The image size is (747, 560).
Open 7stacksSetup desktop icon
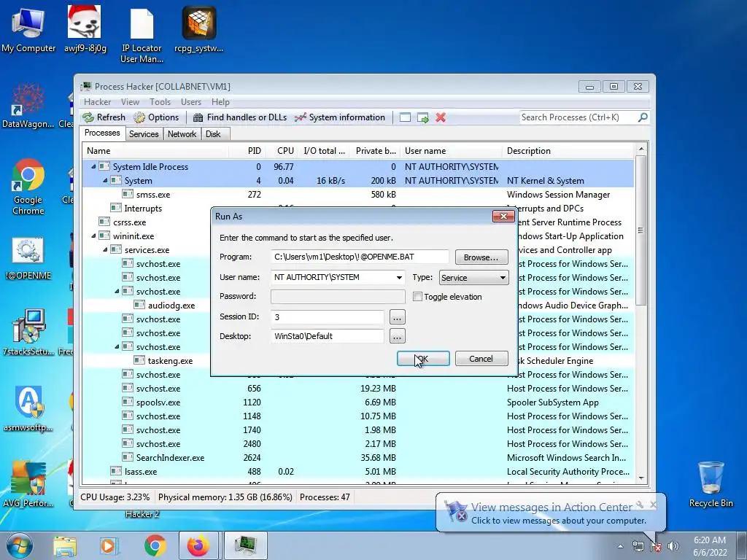pos(28,332)
